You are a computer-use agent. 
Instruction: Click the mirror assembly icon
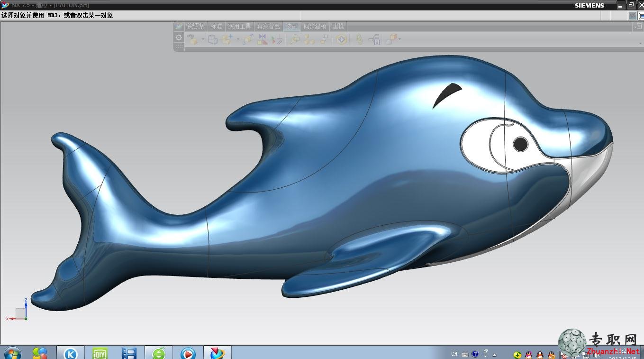[263, 39]
